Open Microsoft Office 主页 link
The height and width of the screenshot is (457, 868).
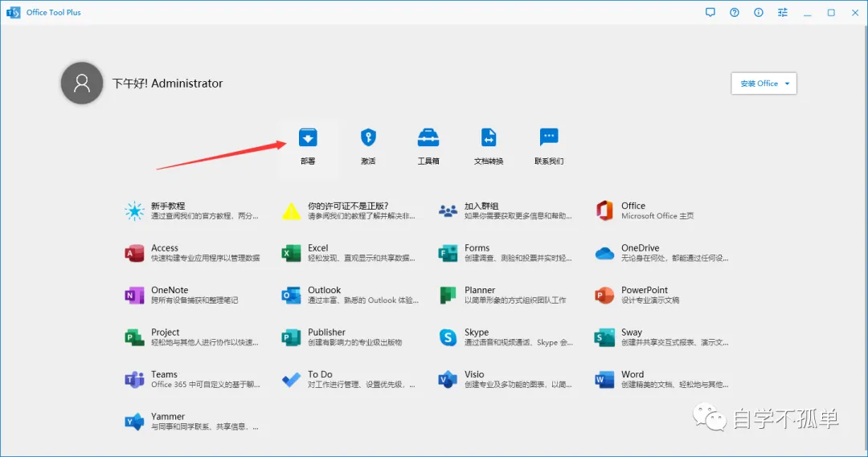[x=657, y=216]
